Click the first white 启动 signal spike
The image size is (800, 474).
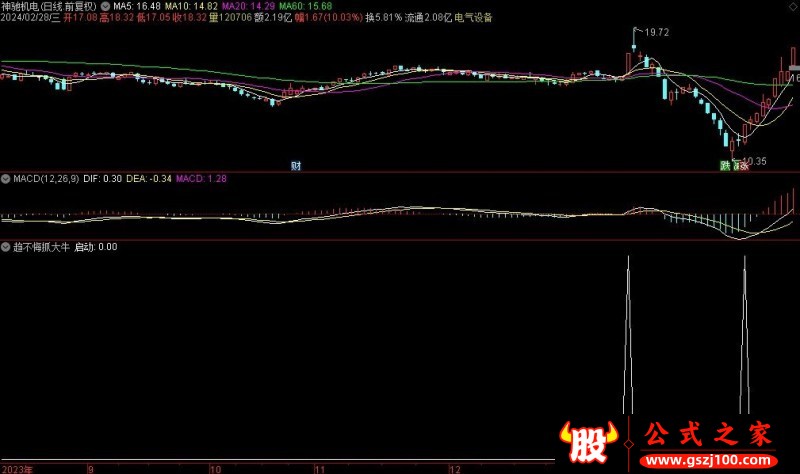coord(628,330)
